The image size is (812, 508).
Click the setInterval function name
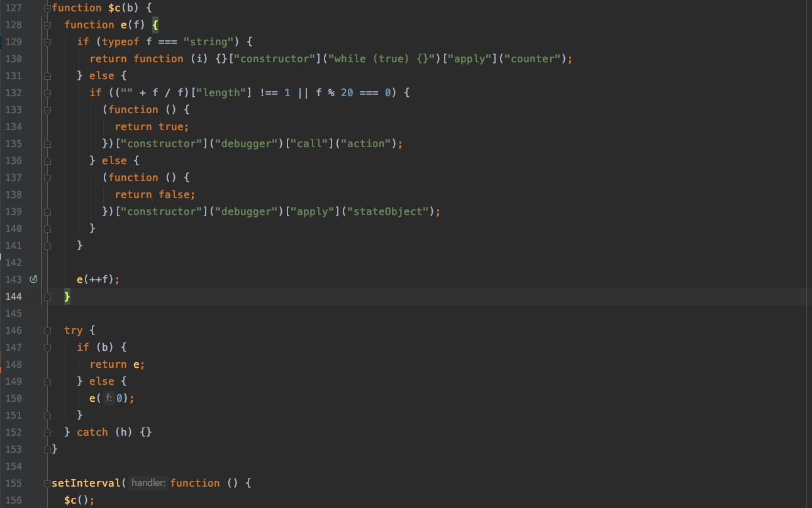(86, 483)
